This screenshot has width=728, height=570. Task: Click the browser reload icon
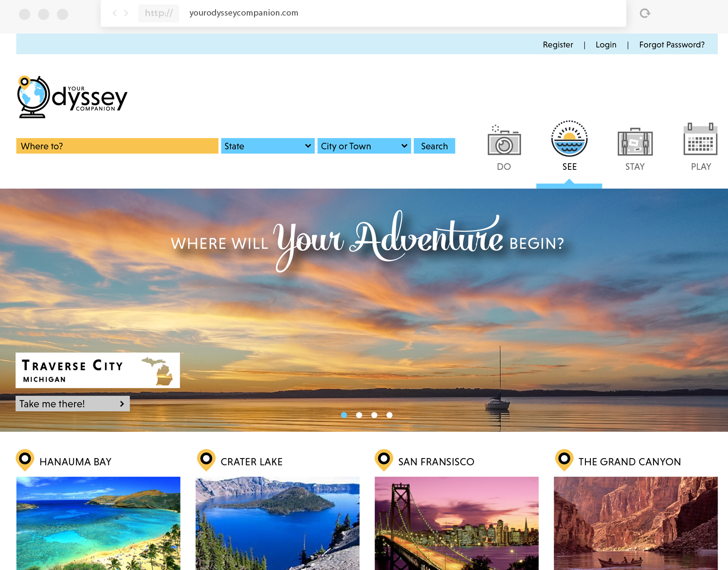point(645,13)
